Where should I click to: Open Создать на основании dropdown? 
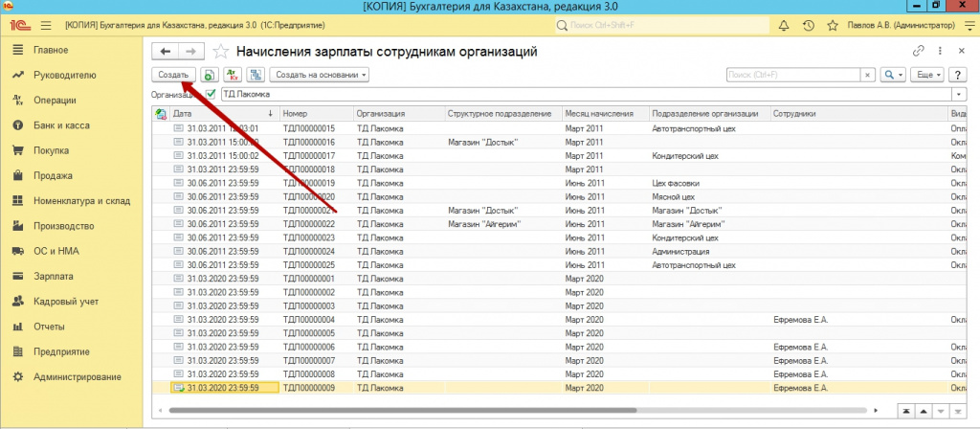click(x=320, y=75)
